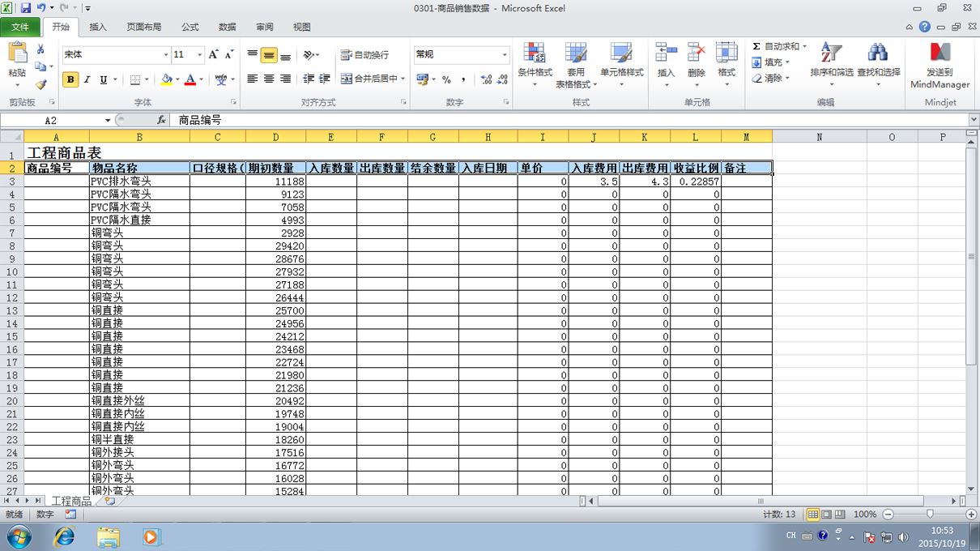Screen dimensions: 980x551
Task: Open the borders dropdown arrow
Action: 147,79
